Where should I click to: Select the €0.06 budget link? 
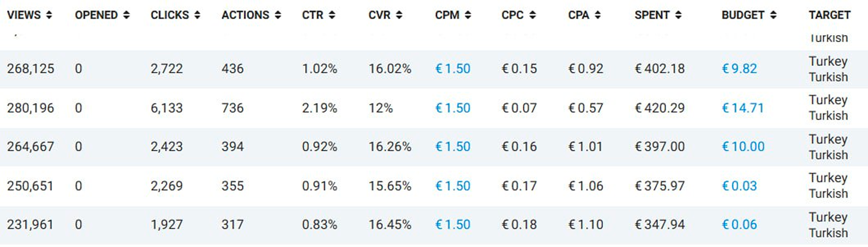pos(739,225)
